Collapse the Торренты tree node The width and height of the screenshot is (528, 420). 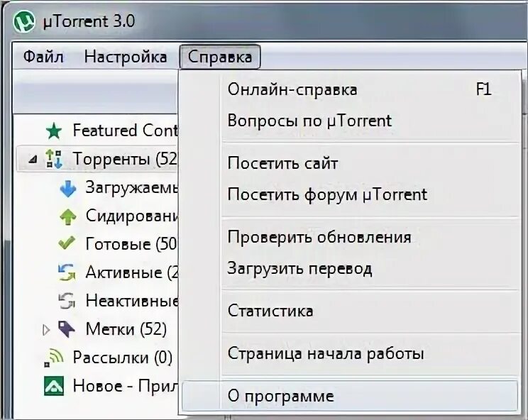(33, 159)
